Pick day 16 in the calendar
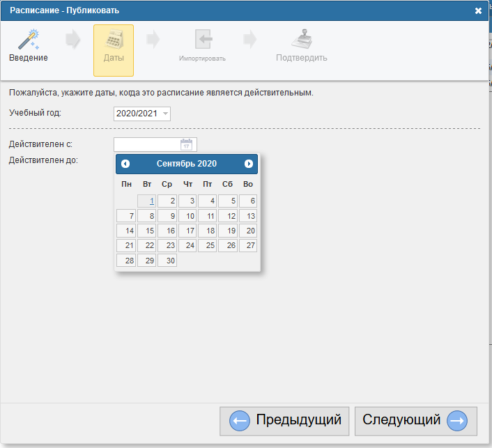This screenshot has height=448, width=492. (167, 231)
